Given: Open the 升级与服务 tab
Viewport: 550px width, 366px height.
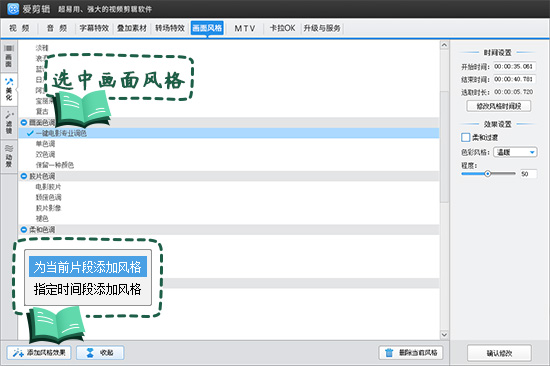Looking at the screenshot, I should coord(322,28).
